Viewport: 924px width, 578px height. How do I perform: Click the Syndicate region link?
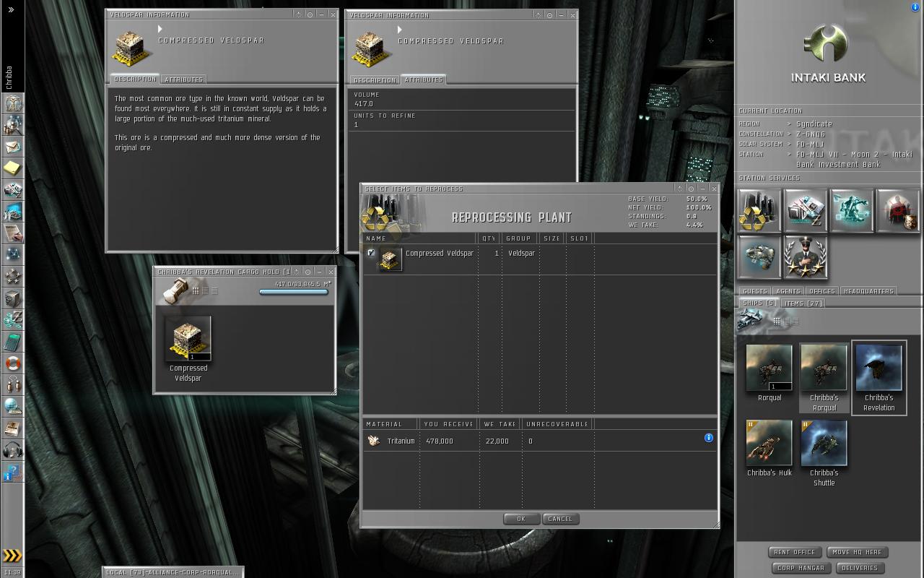pyautogui.click(x=814, y=124)
